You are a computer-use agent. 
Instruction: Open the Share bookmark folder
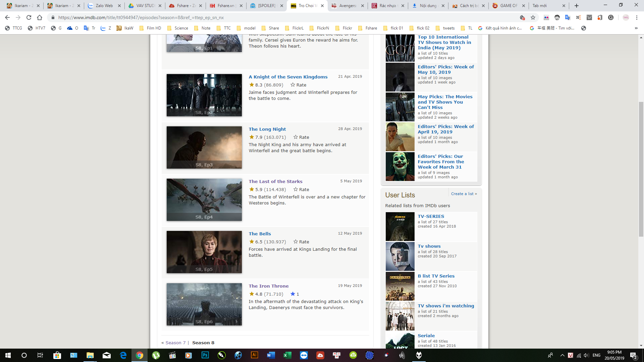point(270,28)
